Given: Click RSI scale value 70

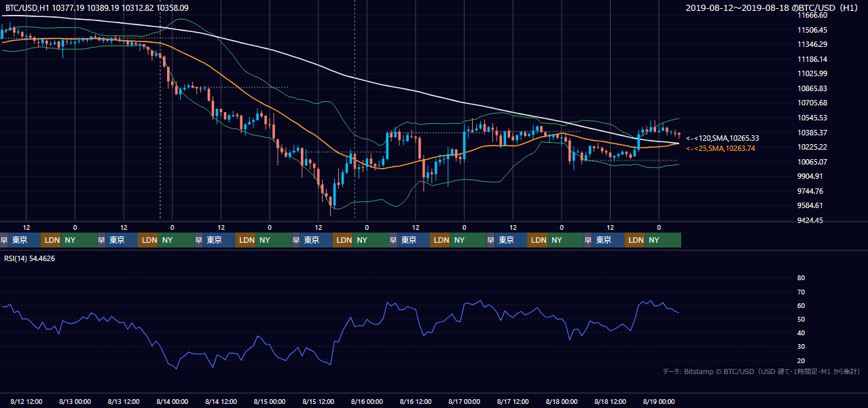Looking at the screenshot, I should [x=801, y=292].
